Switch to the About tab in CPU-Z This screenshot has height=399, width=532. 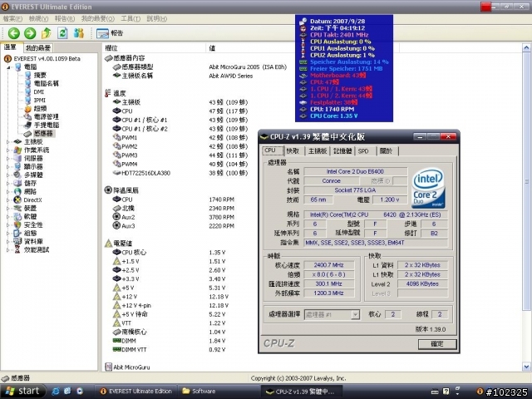(386, 151)
